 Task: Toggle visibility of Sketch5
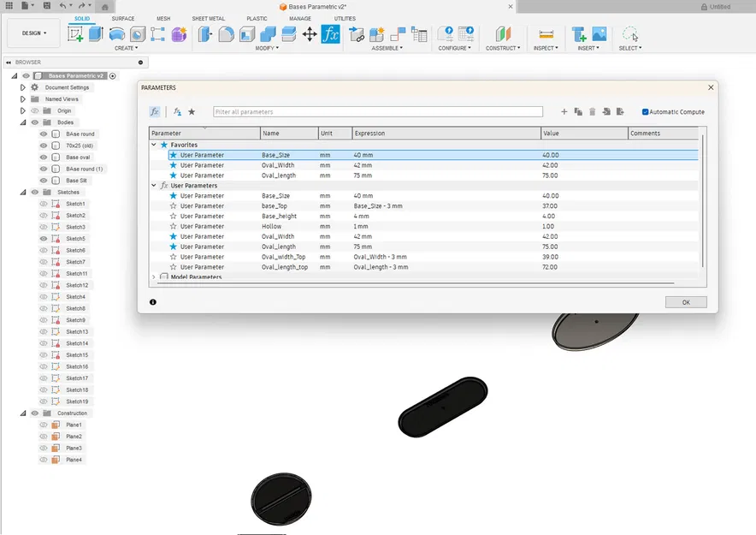(44, 239)
